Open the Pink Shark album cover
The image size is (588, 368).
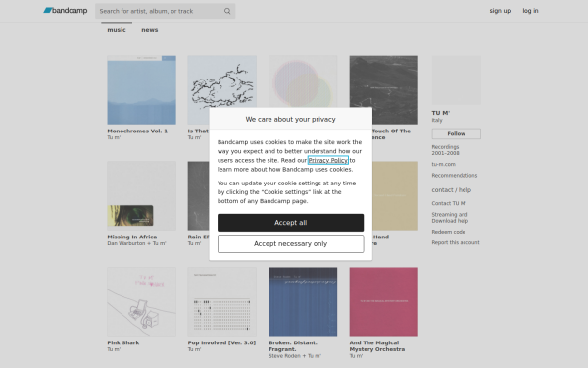141,301
